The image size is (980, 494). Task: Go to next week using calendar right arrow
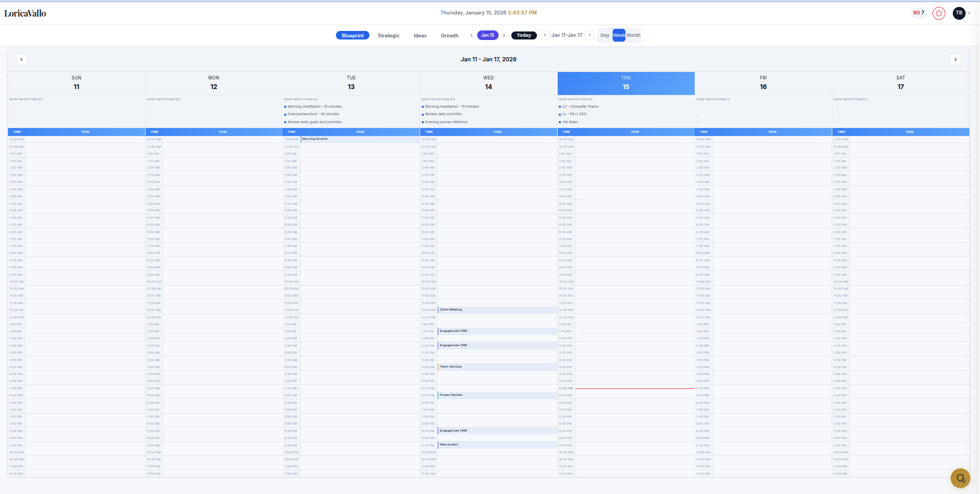(x=955, y=59)
